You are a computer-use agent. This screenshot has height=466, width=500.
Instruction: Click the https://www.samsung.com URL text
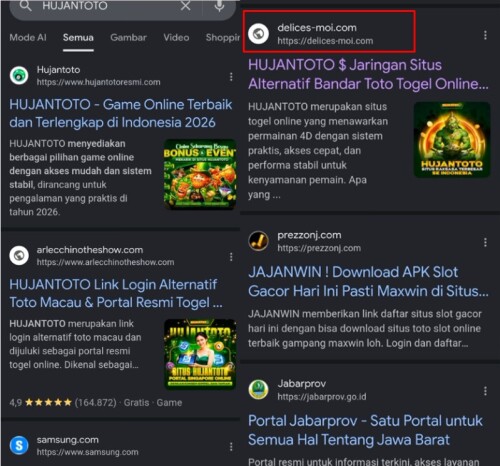tap(87, 452)
